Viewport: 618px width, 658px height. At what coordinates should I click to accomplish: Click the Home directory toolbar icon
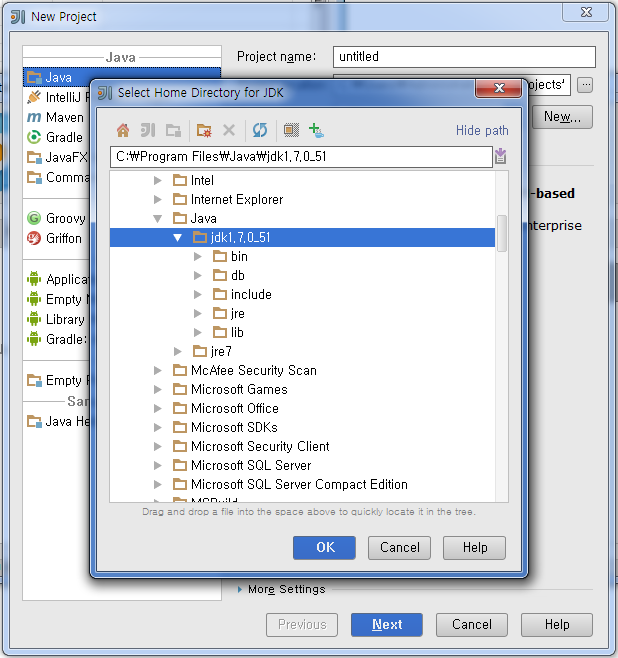coord(123,131)
